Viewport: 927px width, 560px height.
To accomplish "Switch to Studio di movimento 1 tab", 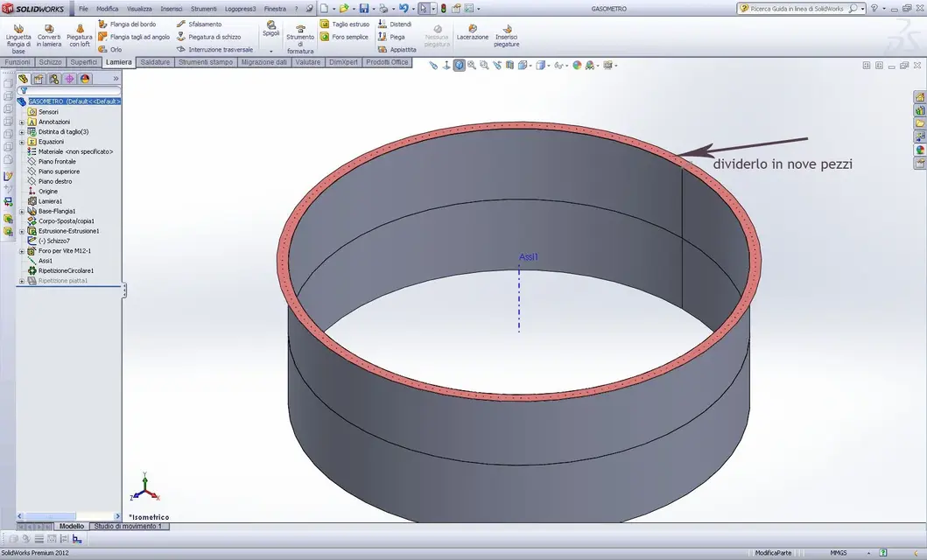I will (129, 526).
